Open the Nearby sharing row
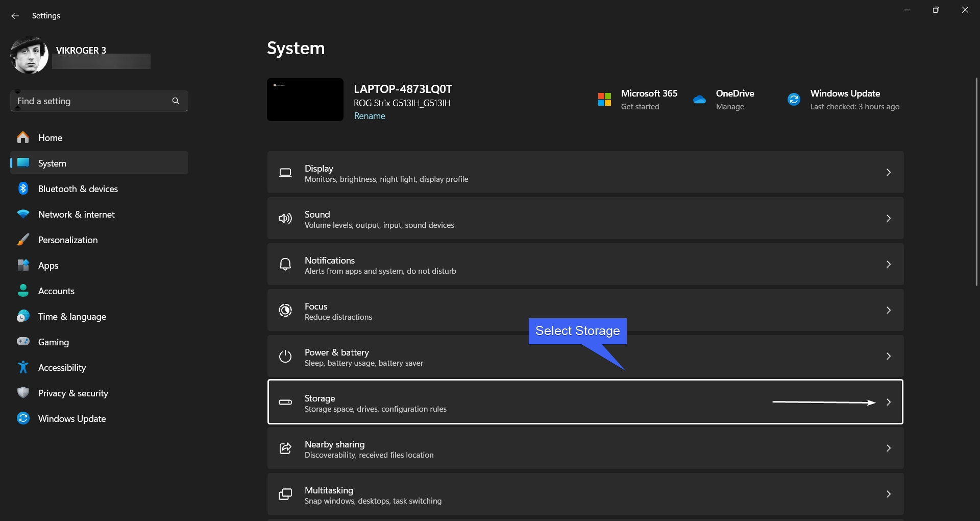The height and width of the screenshot is (521, 980). coord(585,448)
